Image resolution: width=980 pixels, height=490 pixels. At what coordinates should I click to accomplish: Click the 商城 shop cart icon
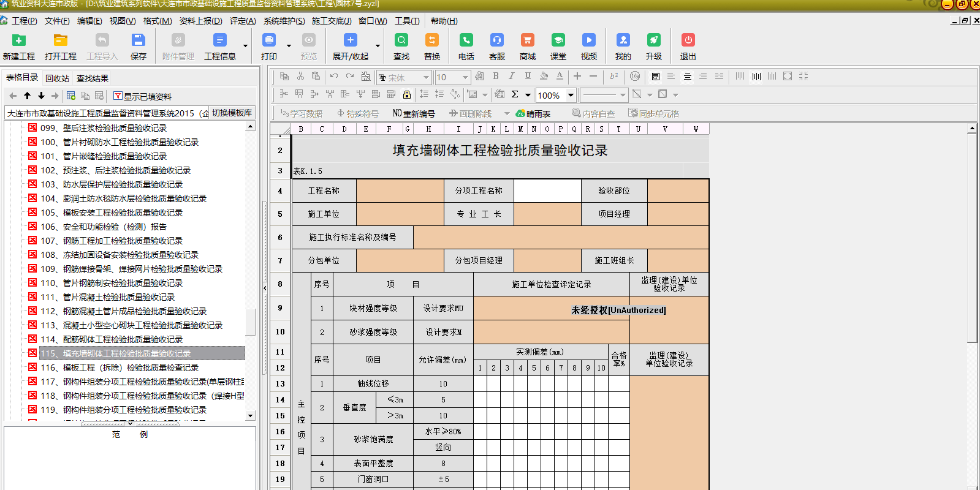click(527, 40)
